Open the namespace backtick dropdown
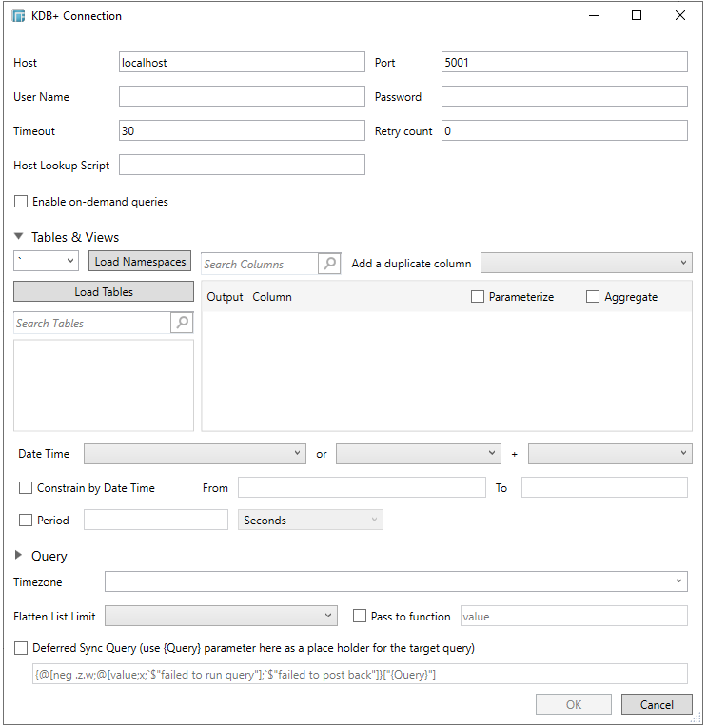The image size is (707, 728). point(46,261)
